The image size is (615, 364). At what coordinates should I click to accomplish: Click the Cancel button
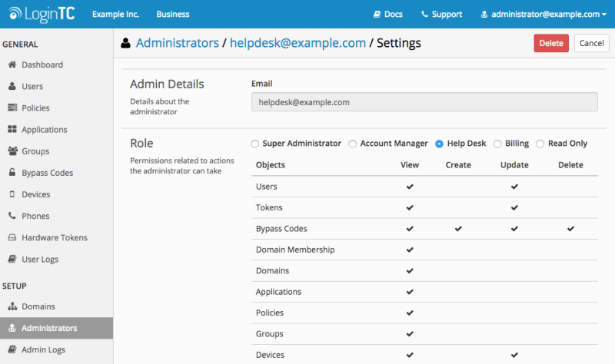pyautogui.click(x=591, y=43)
